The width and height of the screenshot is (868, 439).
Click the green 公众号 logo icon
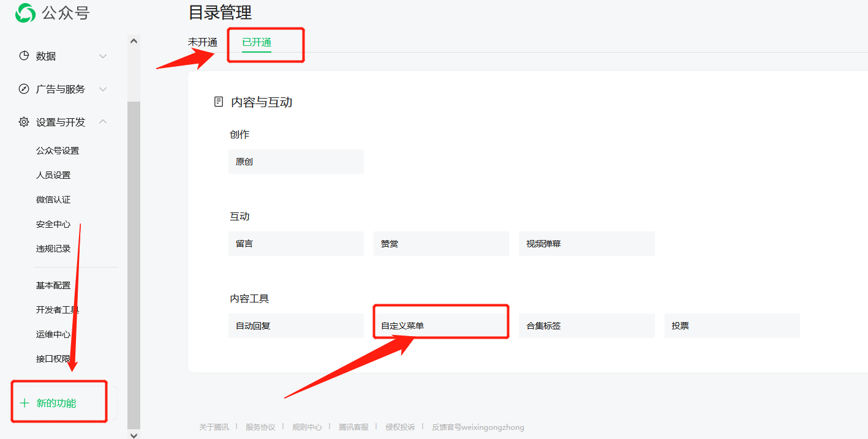tap(26, 13)
